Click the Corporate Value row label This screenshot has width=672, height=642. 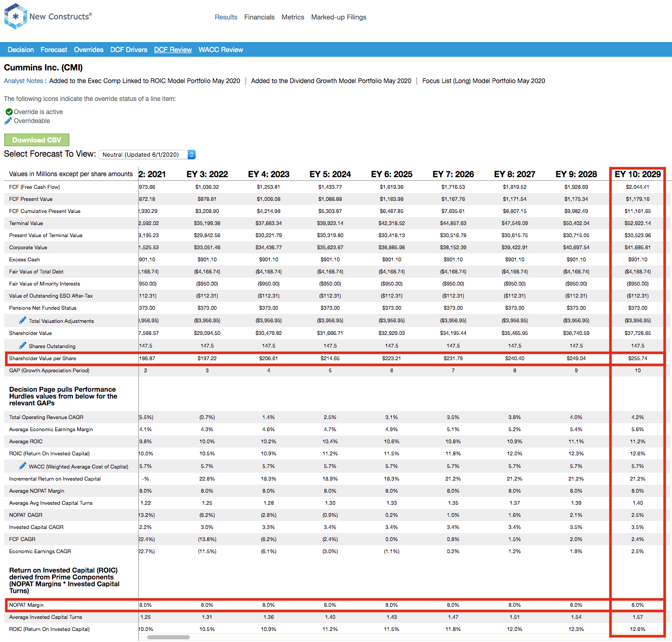pos(28,248)
